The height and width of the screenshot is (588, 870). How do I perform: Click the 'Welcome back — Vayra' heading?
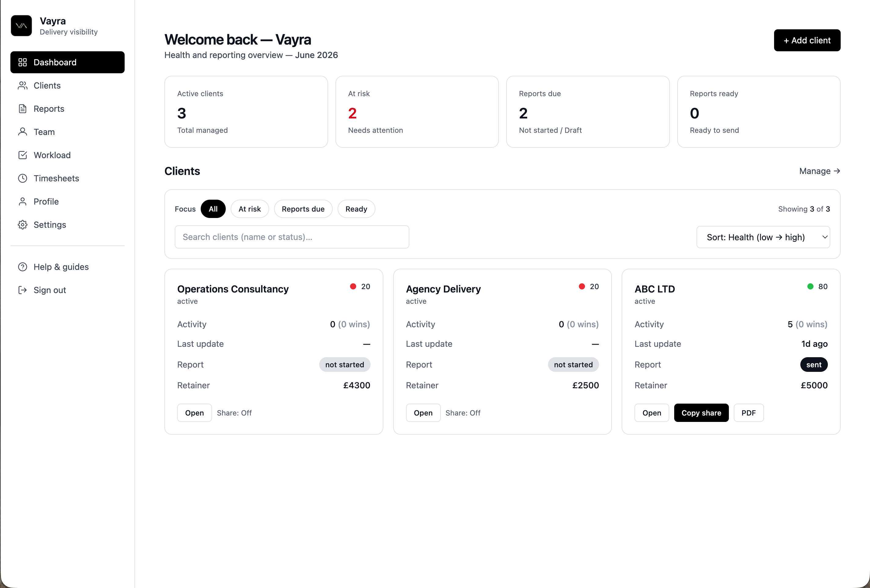238,40
